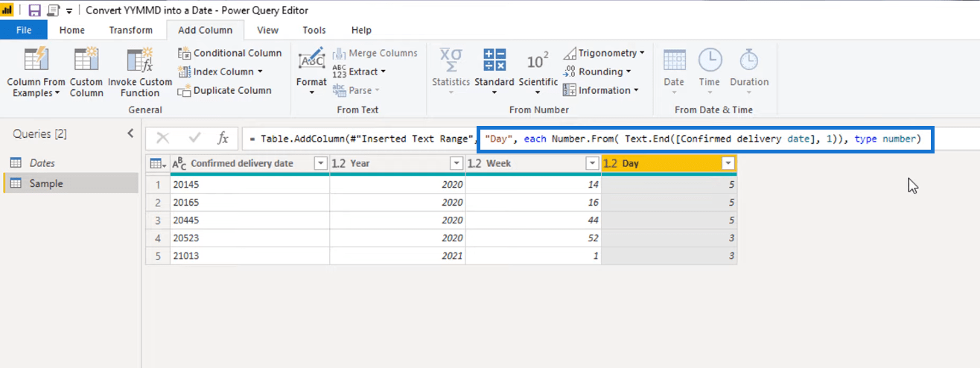The height and width of the screenshot is (368, 980).
Task: Select cell with value 20165
Action: point(249,202)
